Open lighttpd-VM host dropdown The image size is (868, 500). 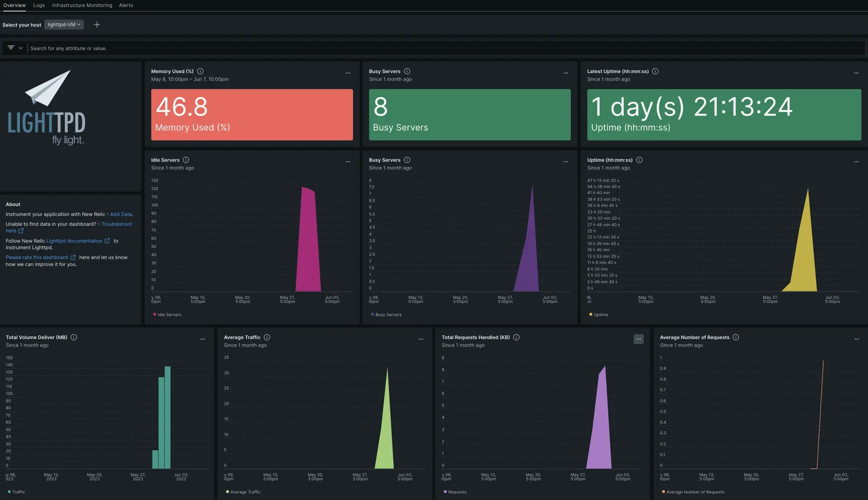(64, 25)
